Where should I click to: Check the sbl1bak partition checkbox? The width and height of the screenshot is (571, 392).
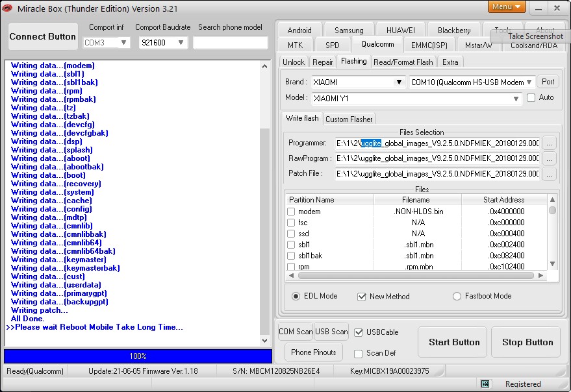pyautogui.click(x=291, y=256)
